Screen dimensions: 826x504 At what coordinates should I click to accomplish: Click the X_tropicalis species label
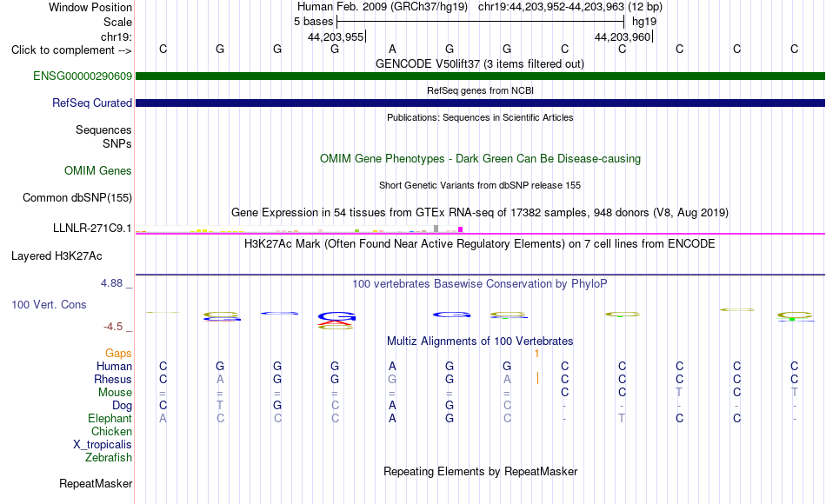coord(103,445)
